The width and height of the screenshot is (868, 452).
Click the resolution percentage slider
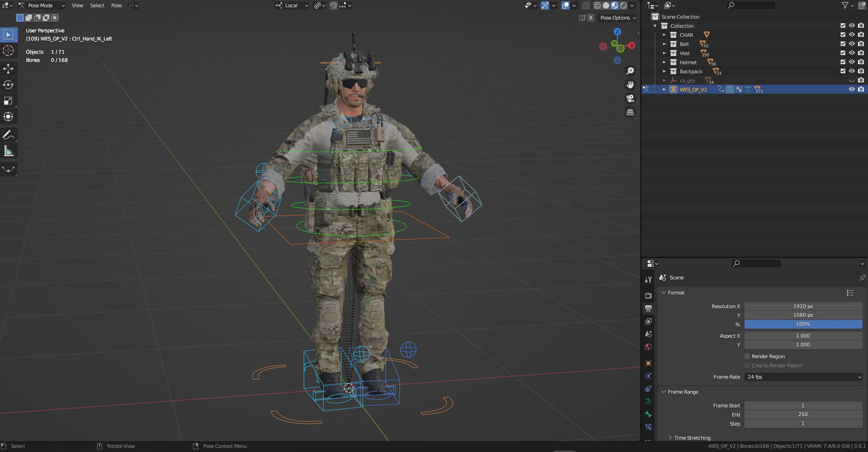pos(803,324)
